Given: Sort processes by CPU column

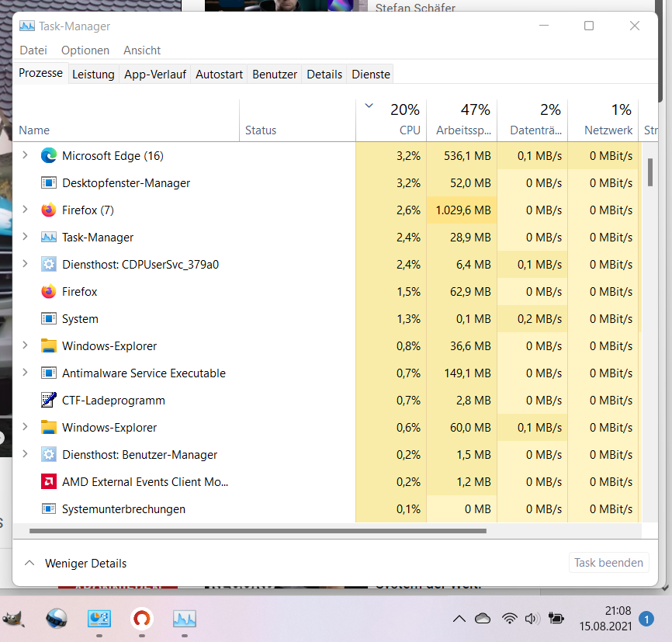Looking at the screenshot, I should (391, 120).
